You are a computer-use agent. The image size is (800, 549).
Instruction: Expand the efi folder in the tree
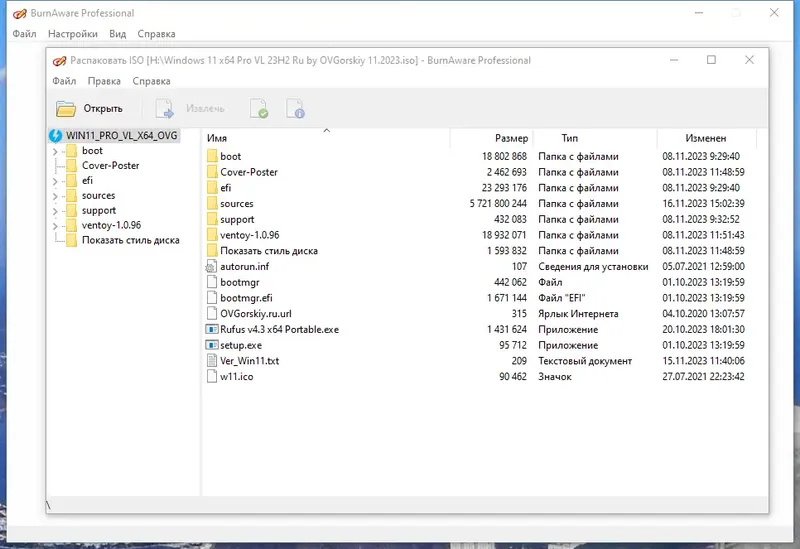[55, 181]
